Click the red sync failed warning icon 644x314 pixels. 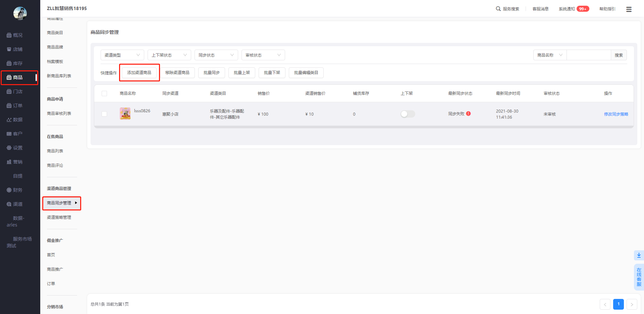pos(468,114)
